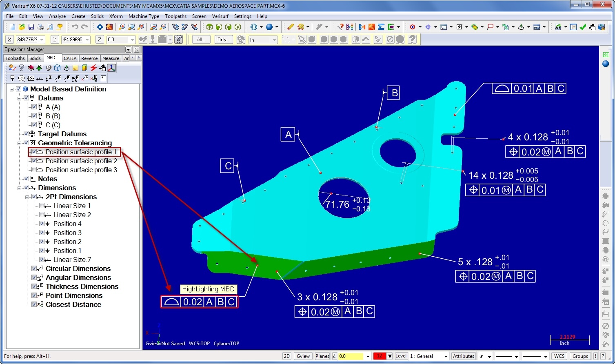Collapse the Dimensions tree node

pos(20,188)
